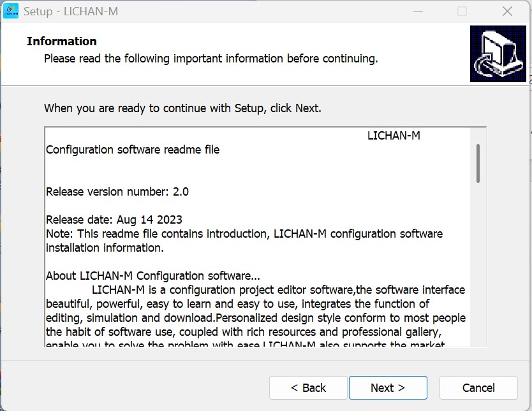Viewport: 532px width, 411px height.
Task: Click the 'Note: This readme file contains' line
Action: tap(244, 234)
